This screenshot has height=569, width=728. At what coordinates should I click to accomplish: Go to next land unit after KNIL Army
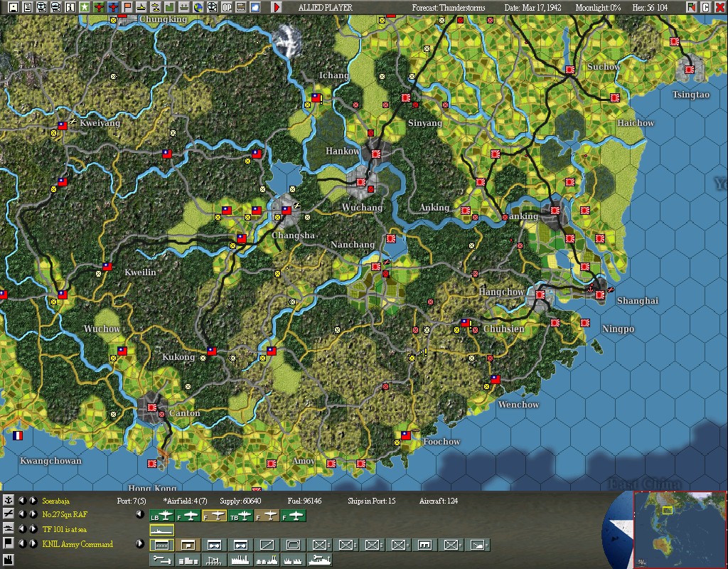[33, 543]
